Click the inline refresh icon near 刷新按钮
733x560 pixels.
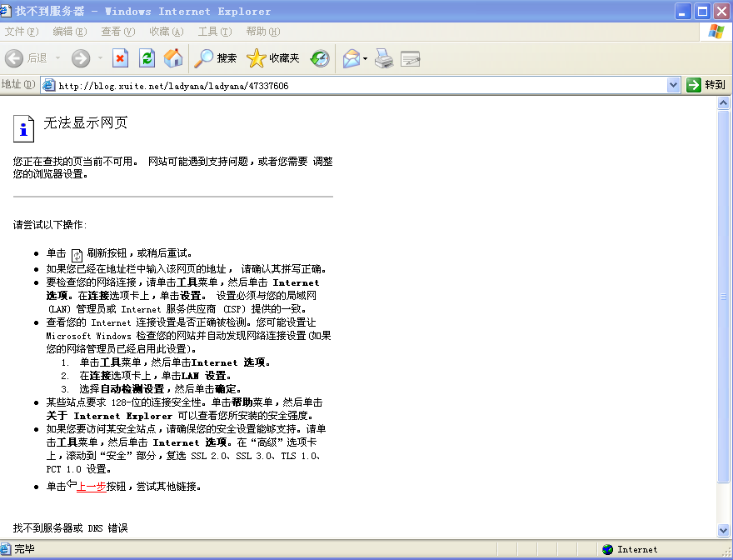[x=77, y=256]
